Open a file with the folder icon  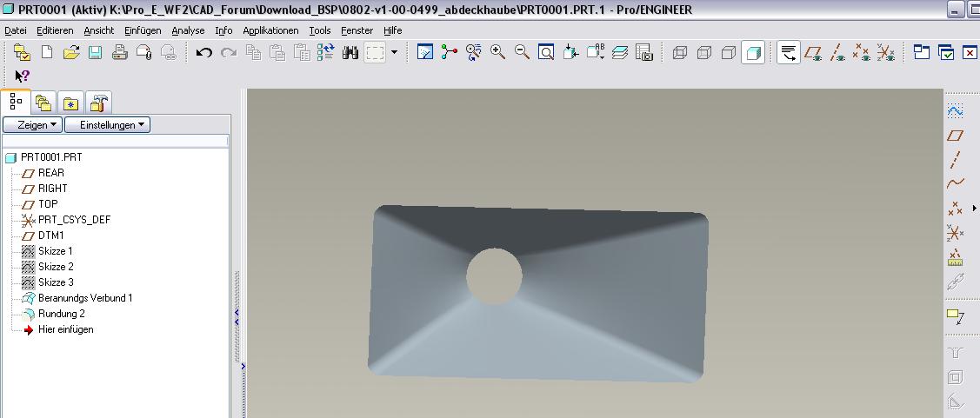tap(71, 53)
